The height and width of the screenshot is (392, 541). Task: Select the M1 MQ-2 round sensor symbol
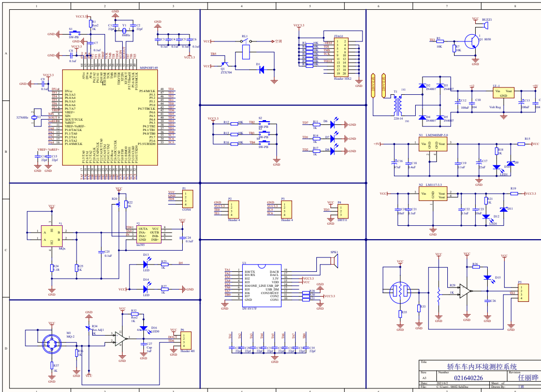[52, 344]
